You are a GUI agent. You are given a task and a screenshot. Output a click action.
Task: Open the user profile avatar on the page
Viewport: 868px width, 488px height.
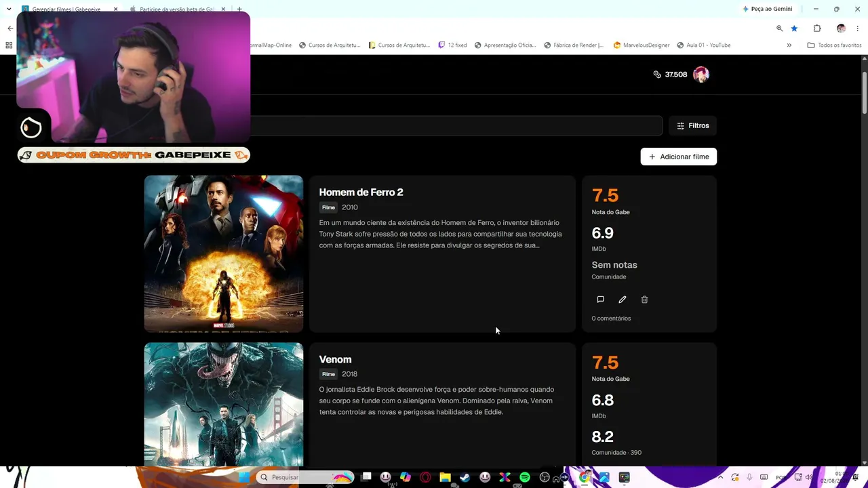tap(701, 75)
